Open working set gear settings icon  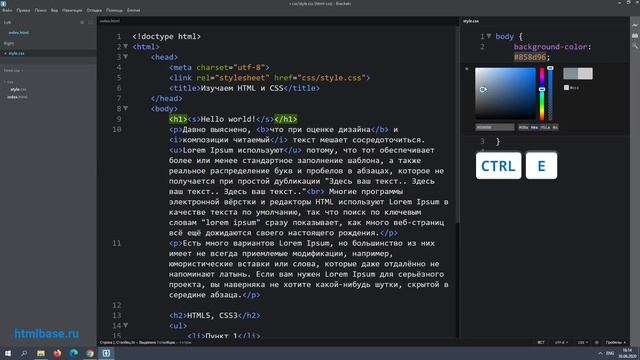[x=82, y=22]
